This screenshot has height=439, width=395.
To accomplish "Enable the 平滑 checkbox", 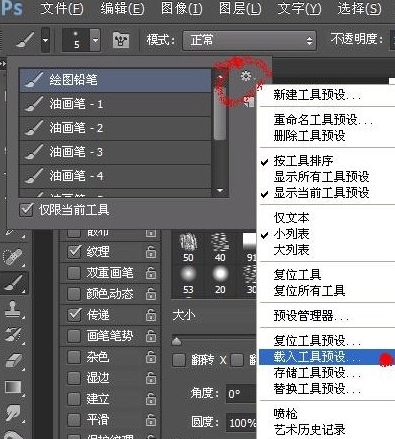I will (x=74, y=420).
